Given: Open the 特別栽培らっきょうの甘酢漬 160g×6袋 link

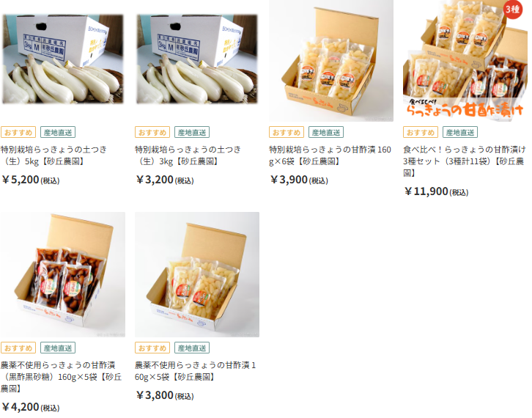Looking at the screenshot, I should 330,155.
